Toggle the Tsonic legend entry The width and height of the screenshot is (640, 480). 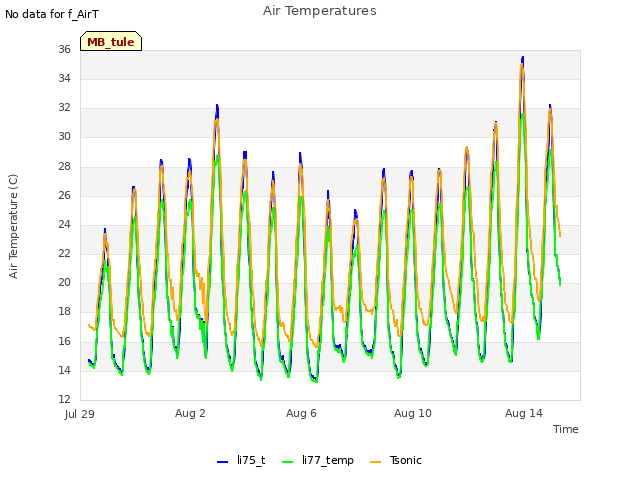pyautogui.click(x=396, y=460)
